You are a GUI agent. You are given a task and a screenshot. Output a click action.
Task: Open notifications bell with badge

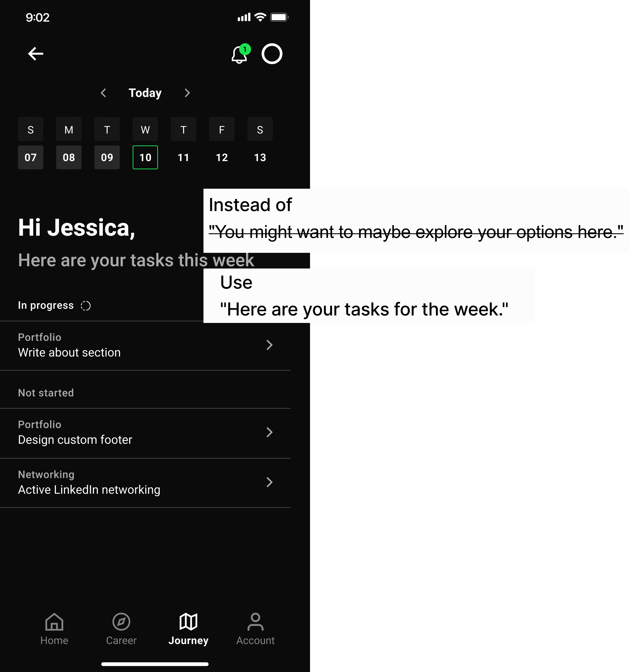[239, 54]
